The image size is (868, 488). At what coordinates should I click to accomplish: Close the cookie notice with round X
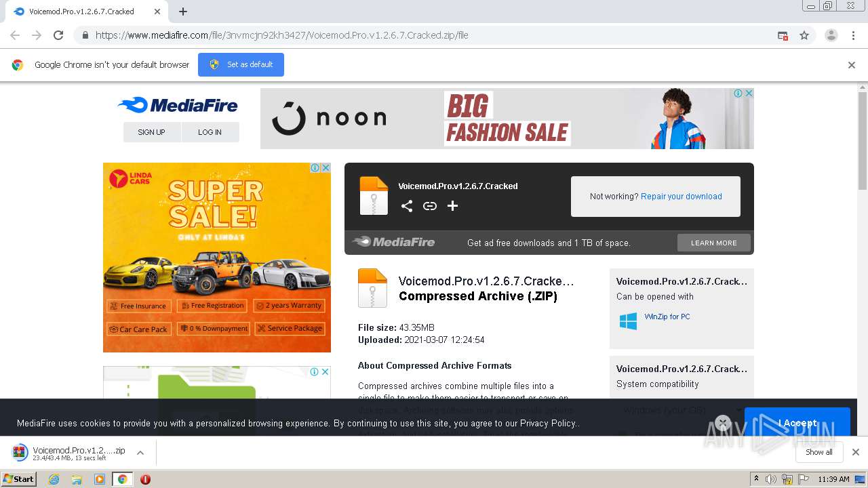(723, 423)
